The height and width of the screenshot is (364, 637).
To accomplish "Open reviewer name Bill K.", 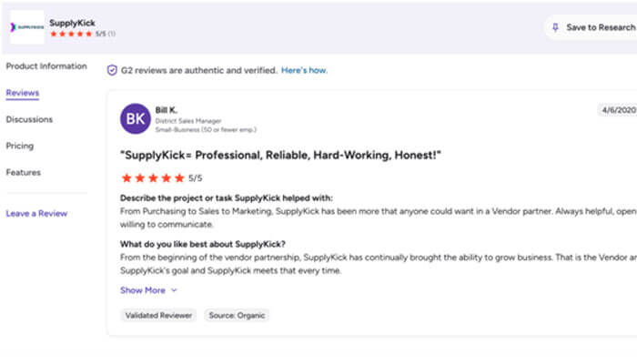I will (167, 110).
